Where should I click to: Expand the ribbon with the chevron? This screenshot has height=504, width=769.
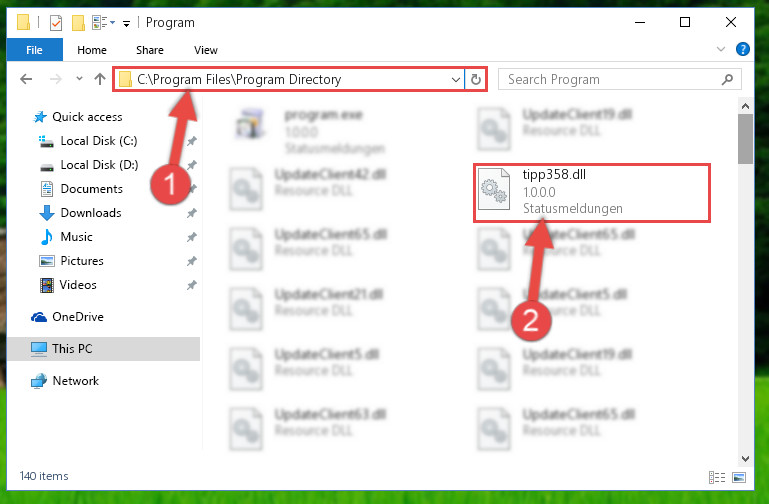click(720, 49)
